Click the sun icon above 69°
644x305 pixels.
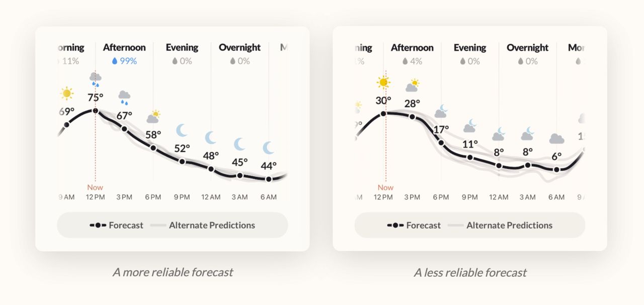(x=67, y=93)
